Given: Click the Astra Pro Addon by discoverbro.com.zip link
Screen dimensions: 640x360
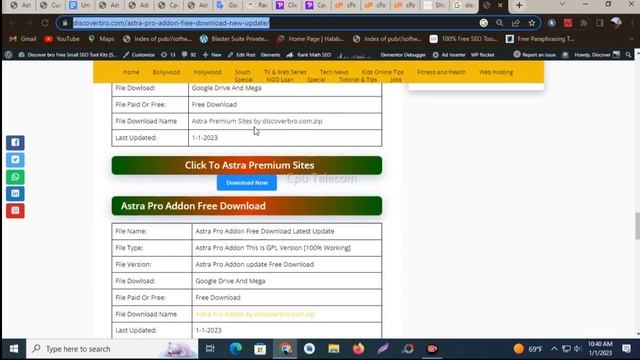Looking at the screenshot, I should point(255,314).
